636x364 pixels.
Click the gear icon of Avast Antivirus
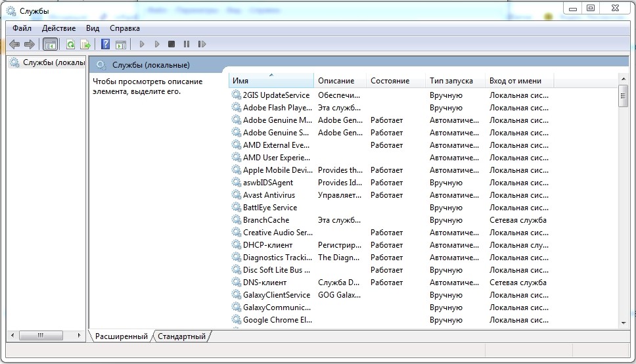point(236,194)
